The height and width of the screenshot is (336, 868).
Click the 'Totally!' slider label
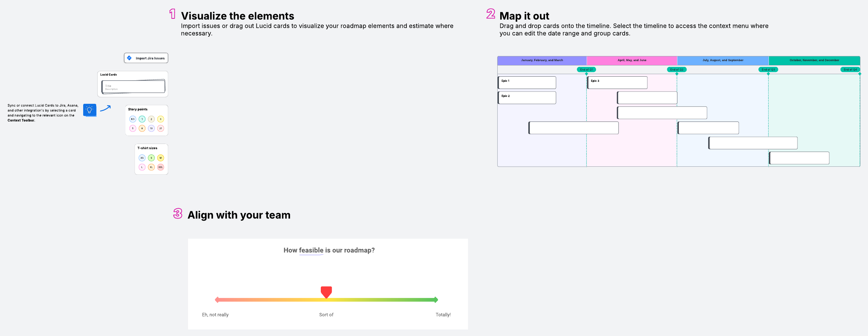pyautogui.click(x=443, y=315)
